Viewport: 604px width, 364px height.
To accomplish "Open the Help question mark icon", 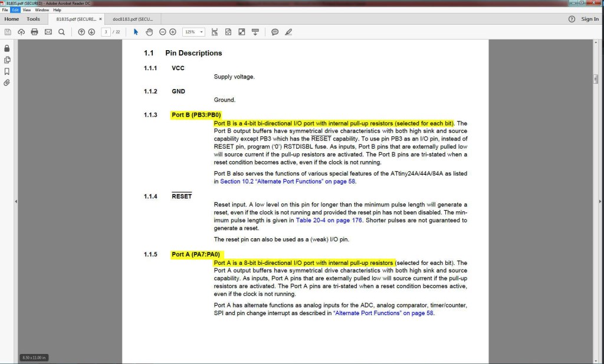I will pyautogui.click(x=572, y=19).
